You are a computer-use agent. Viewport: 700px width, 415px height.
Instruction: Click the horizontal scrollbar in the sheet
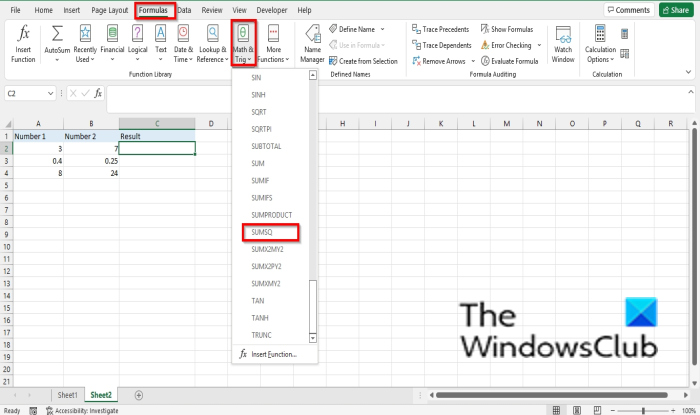click(552, 395)
